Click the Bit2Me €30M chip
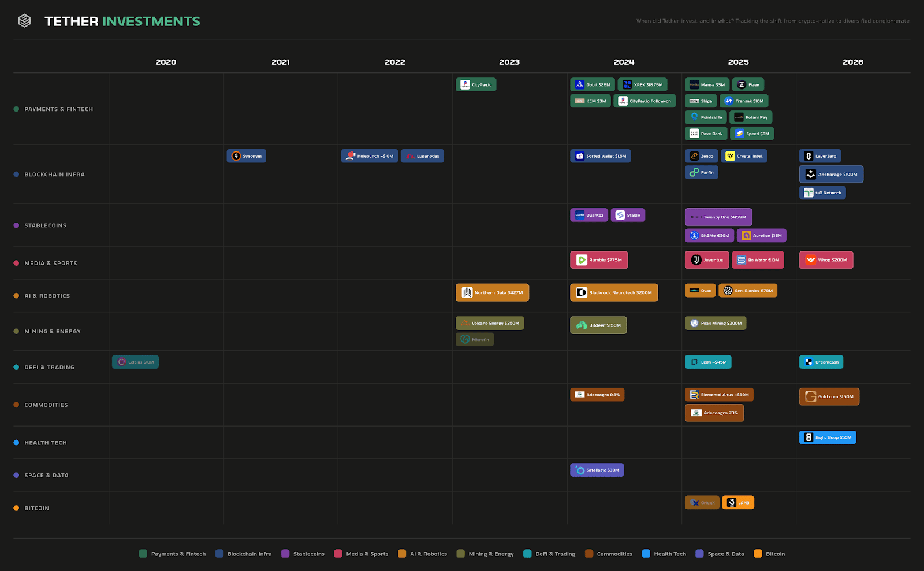Screen dimensions: 924x571 [x=709, y=235]
